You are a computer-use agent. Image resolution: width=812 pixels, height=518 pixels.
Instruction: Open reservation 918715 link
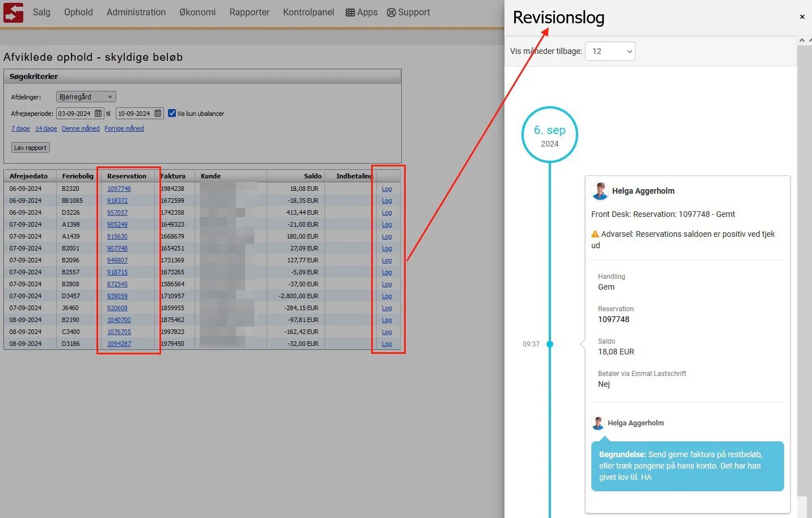tap(117, 273)
